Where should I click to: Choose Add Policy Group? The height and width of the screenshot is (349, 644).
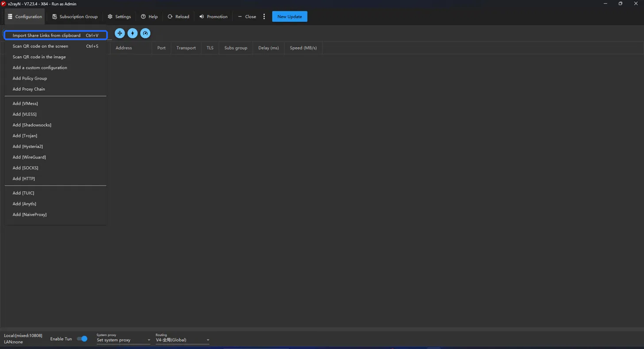point(55,78)
